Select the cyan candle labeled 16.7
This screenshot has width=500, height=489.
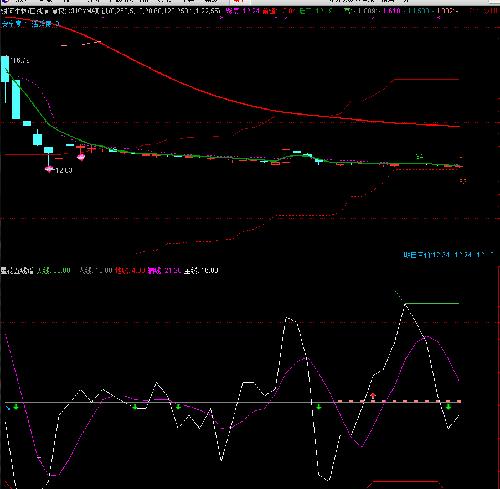pyautogui.click(x=5, y=69)
